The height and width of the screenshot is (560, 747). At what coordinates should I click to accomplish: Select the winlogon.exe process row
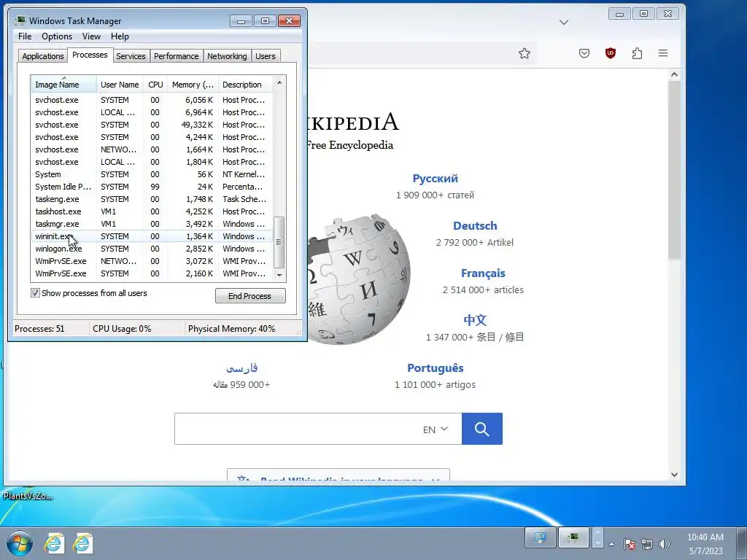click(152, 249)
